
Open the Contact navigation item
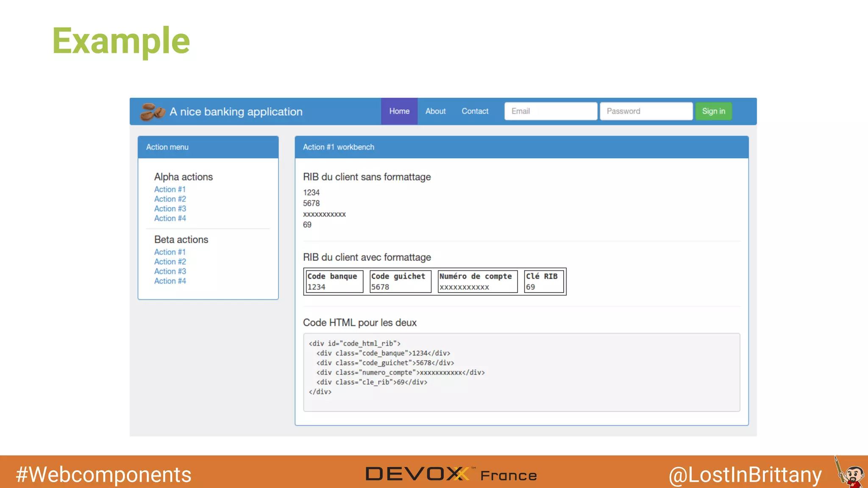[x=475, y=111]
